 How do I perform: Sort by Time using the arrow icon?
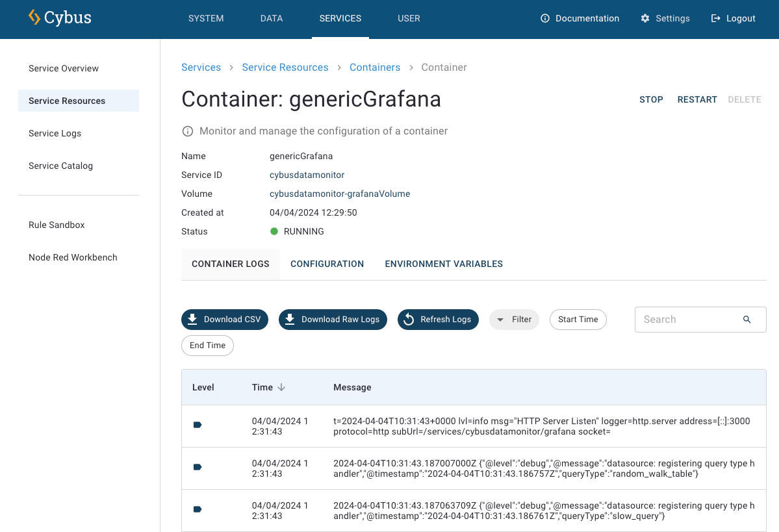(x=281, y=387)
